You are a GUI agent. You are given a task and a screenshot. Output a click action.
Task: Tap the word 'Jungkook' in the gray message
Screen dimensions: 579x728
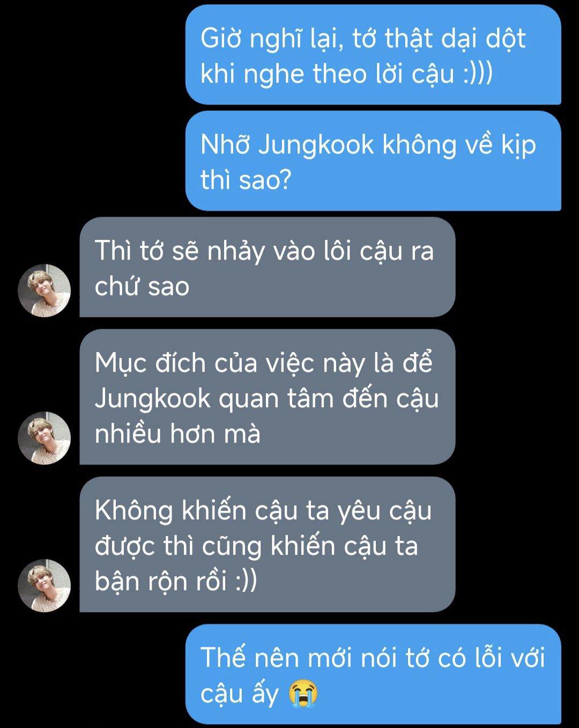153,399
